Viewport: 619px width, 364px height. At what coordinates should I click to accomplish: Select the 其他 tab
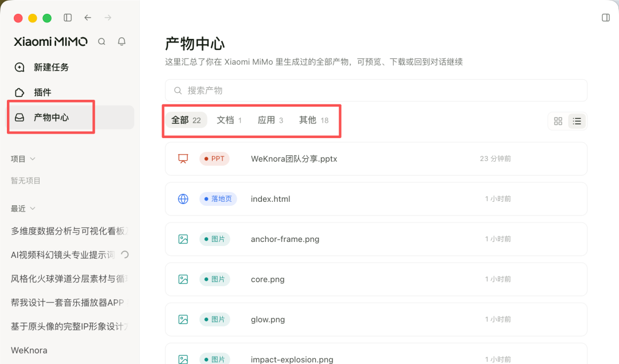[314, 120]
